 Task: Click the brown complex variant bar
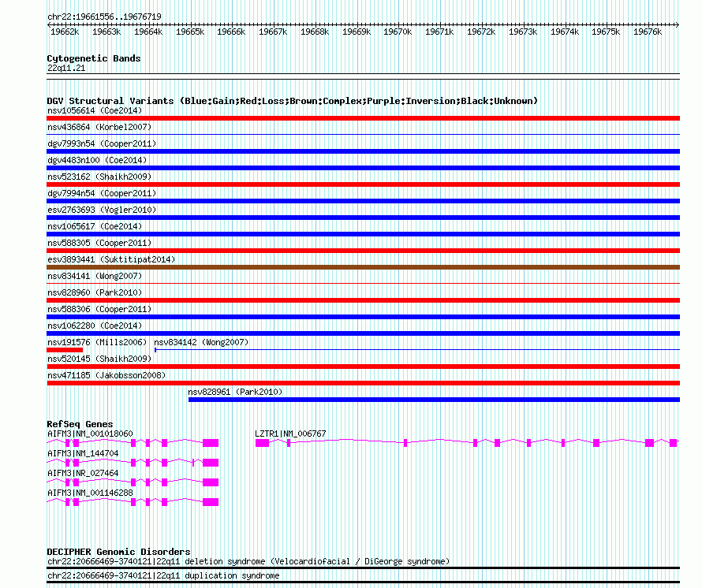tap(363, 267)
